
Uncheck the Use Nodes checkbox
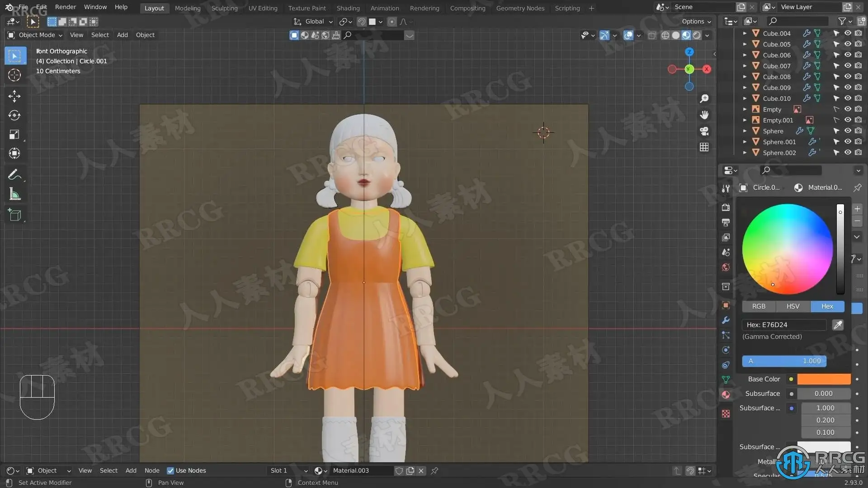coord(170,470)
